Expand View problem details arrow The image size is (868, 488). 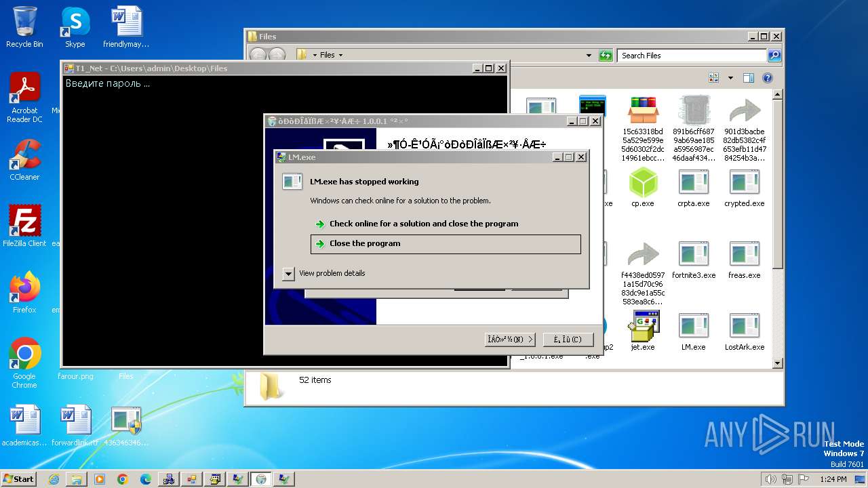(288, 274)
